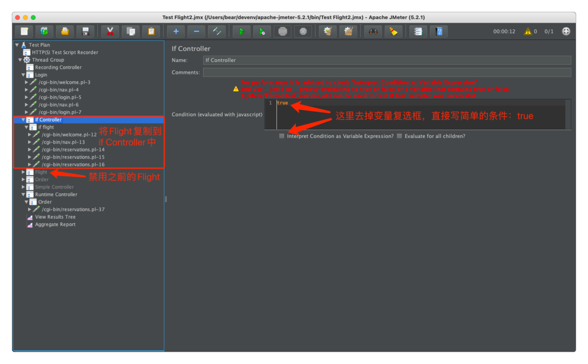This screenshot has height=364, width=588.
Task: Click the Clear broom icon
Action: tap(328, 31)
